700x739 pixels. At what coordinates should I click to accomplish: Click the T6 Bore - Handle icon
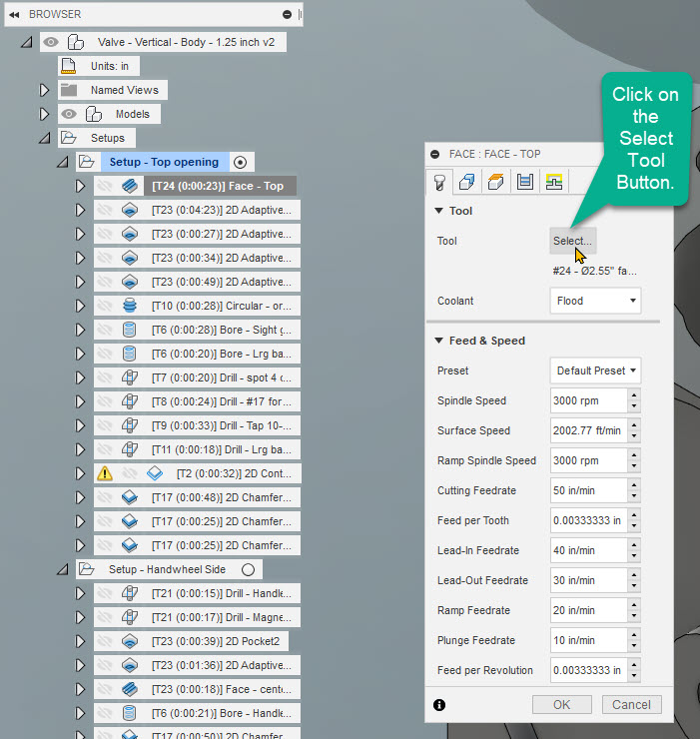tap(130, 713)
